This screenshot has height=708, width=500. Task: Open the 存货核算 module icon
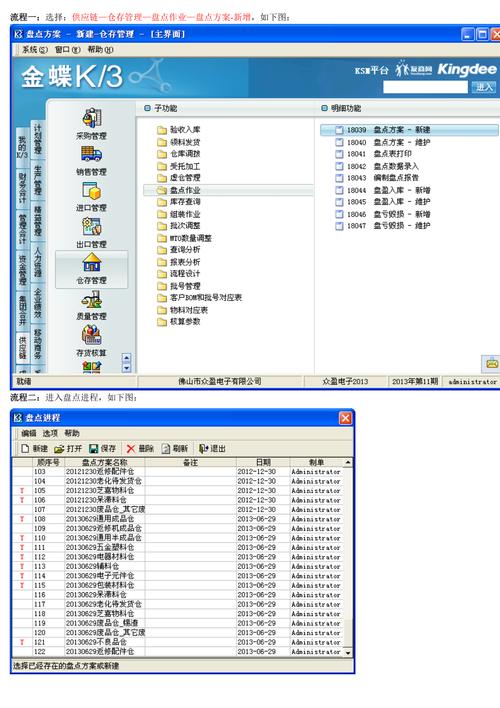[92, 335]
